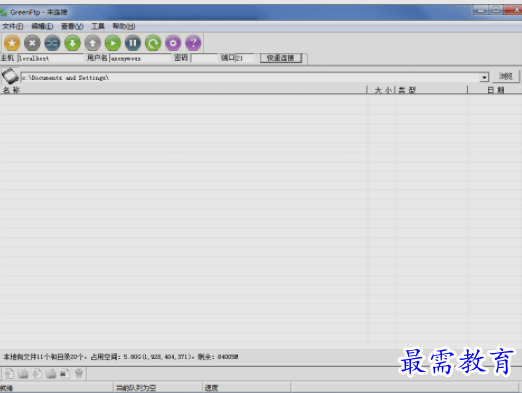522x393 pixels.
Task: Click the local drive icon beside the path box
Action: (10, 76)
